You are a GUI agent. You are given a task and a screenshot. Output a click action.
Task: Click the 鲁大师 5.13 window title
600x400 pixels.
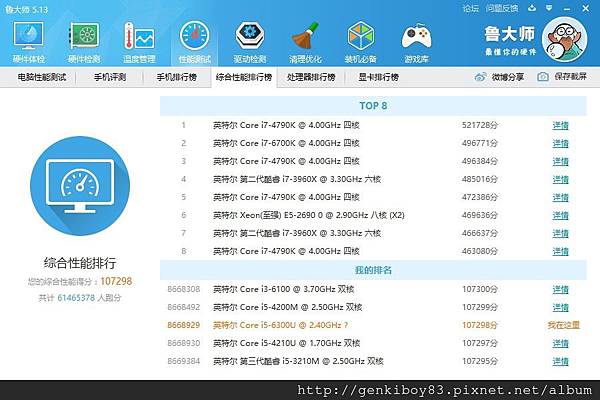[26, 9]
